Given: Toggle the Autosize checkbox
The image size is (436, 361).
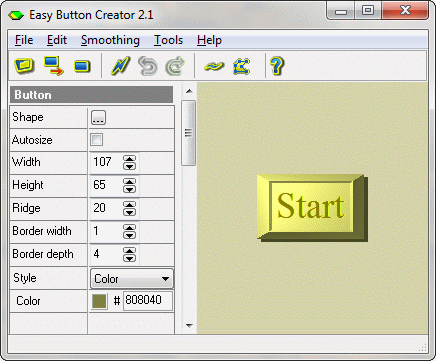Looking at the screenshot, I should tap(97, 139).
